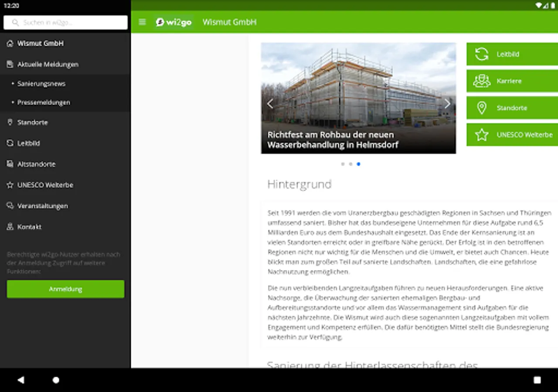The width and height of the screenshot is (558, 392).
Task: Open Standorte in the sidebar menu
Action: [65, 122]
